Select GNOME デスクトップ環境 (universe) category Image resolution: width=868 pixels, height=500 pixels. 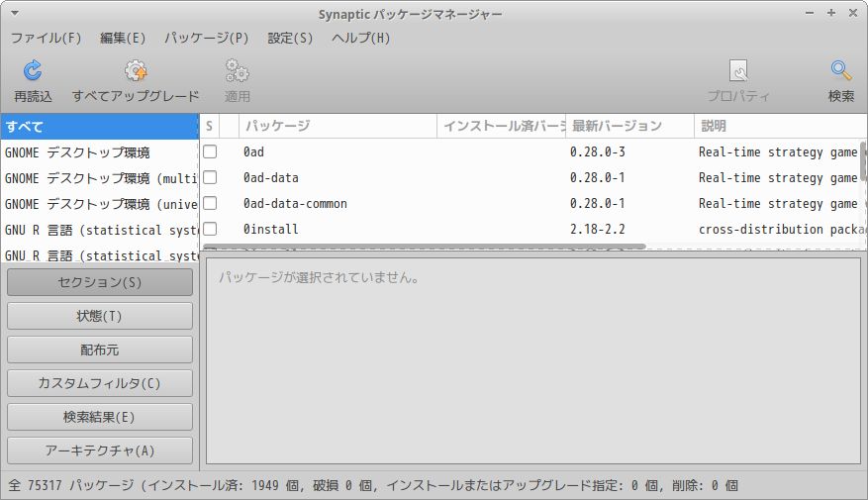(100, 204)
